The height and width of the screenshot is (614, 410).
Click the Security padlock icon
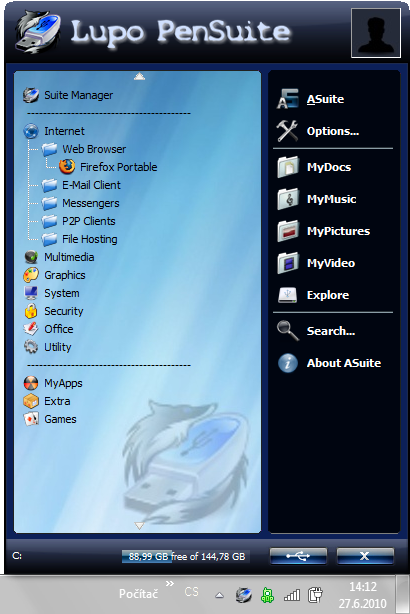tap(31, 311)
